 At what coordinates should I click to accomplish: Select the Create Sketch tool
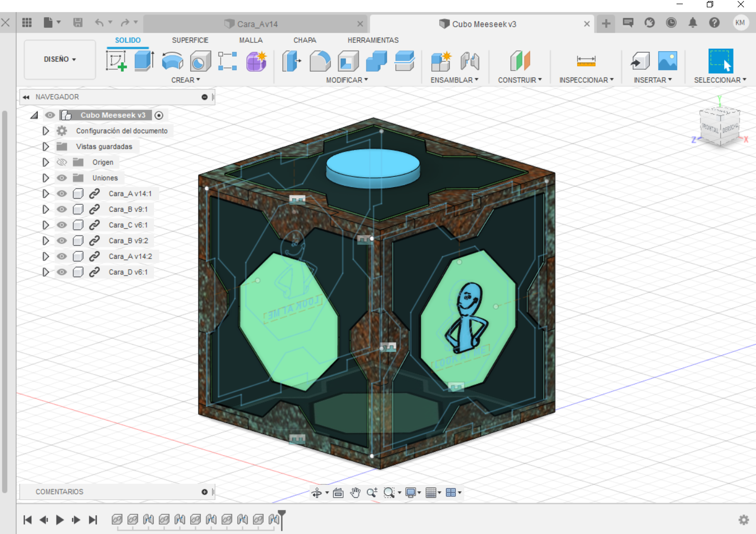coord(116,61)
